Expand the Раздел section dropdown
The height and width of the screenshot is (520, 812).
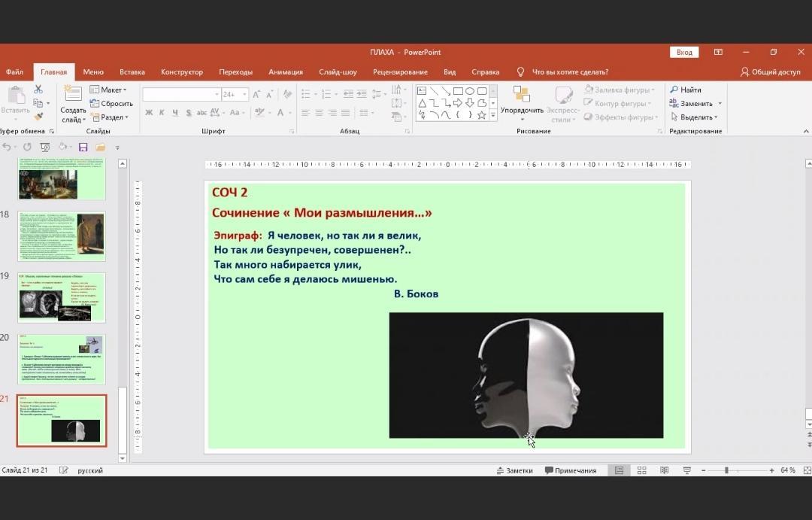point(110,117)
